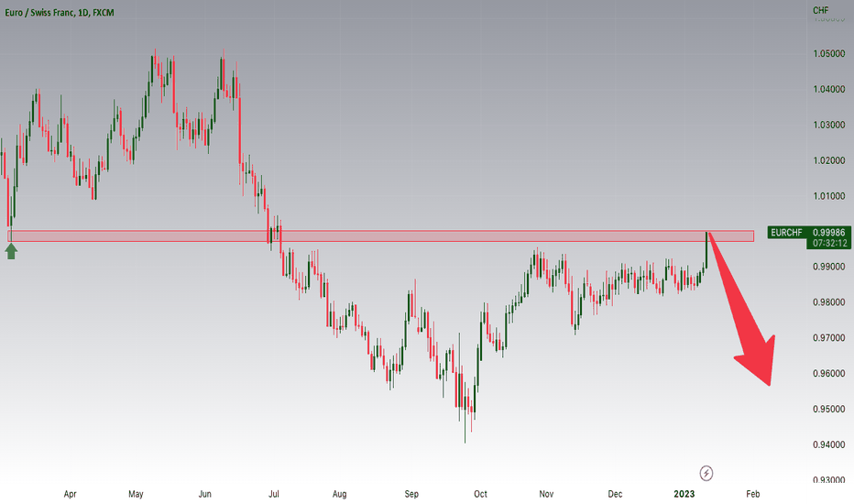Click the 1.02000 price axis label
854x504 pixels.
point(829,160)
